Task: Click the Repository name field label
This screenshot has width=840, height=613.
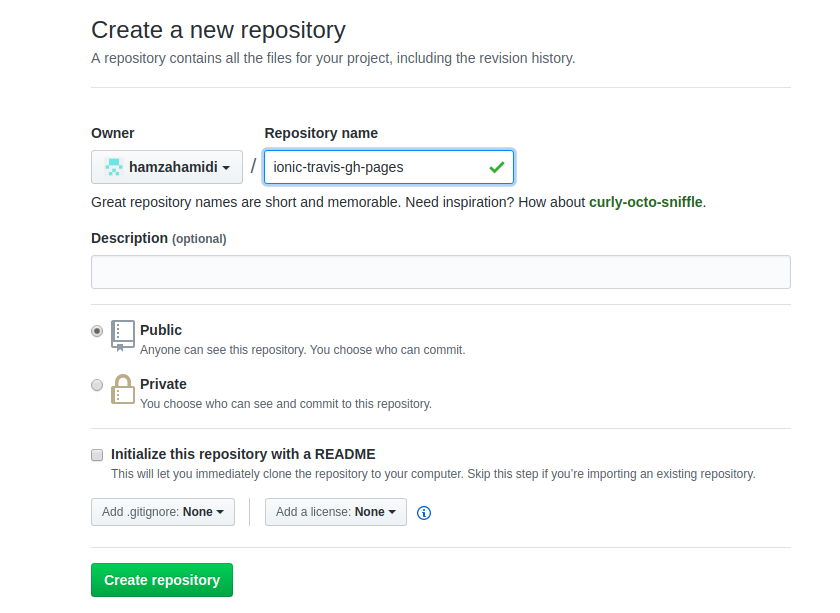Action: [321, 133]
